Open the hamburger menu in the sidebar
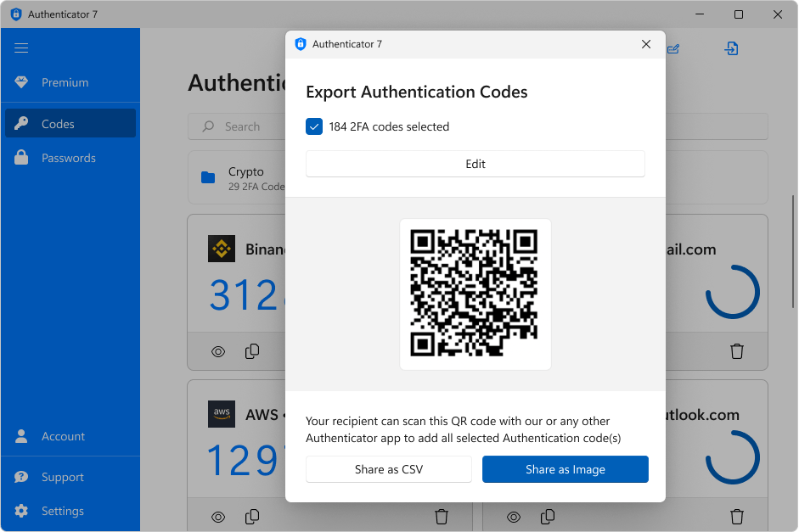The width and height of the screenshot is (799, 532). 21,48
